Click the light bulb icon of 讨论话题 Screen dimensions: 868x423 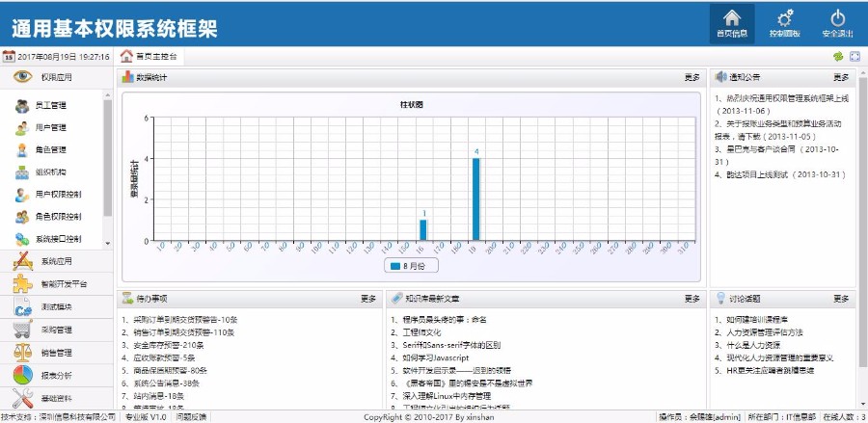[x=720, y=298]
